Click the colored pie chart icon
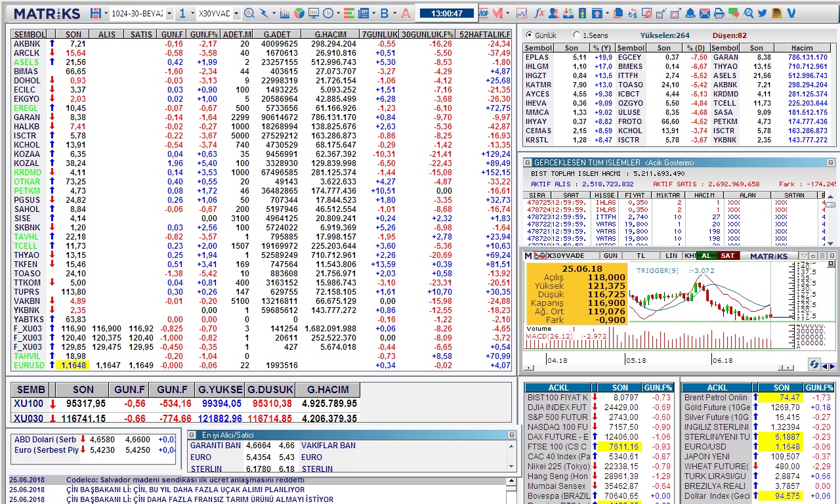 pos(299,13)
